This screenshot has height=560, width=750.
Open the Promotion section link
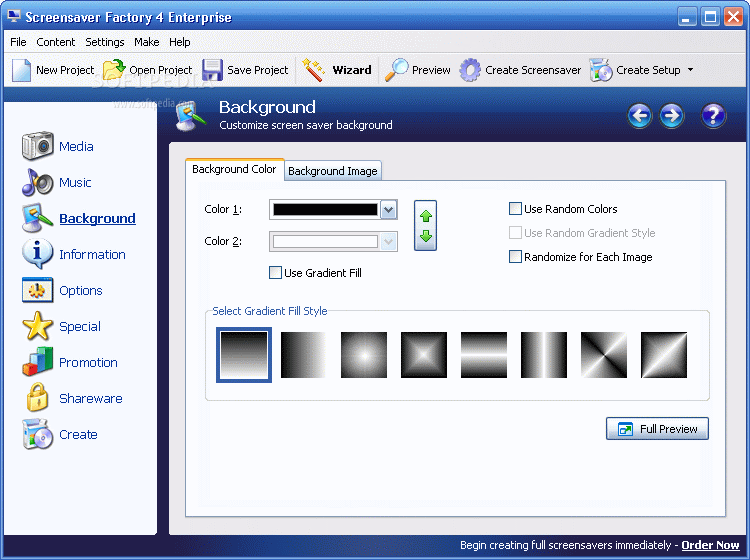[88, 362]
